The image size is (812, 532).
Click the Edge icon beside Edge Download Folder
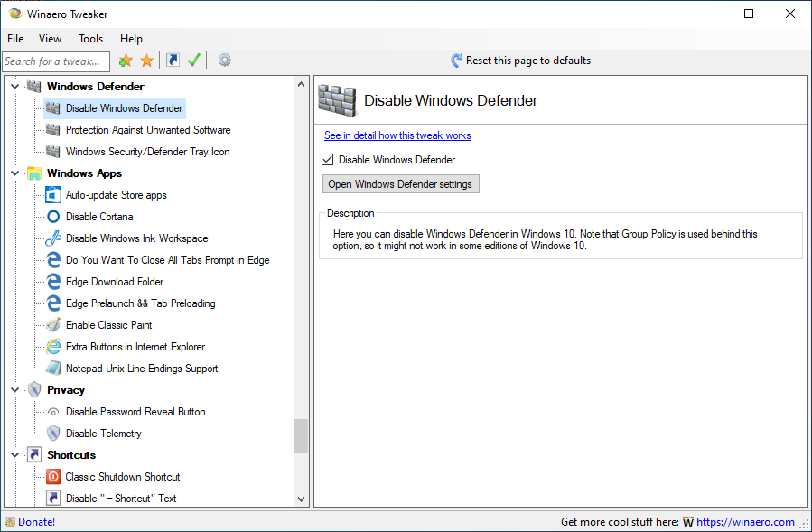pos(53,281)
